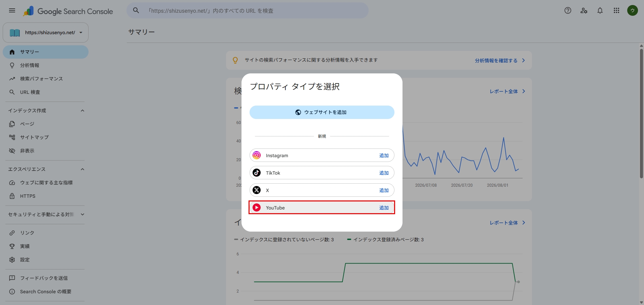Viewport: 644px width, 305px height.
Task: Collapse the エクスペリエンス section
Action: (83, 169)
